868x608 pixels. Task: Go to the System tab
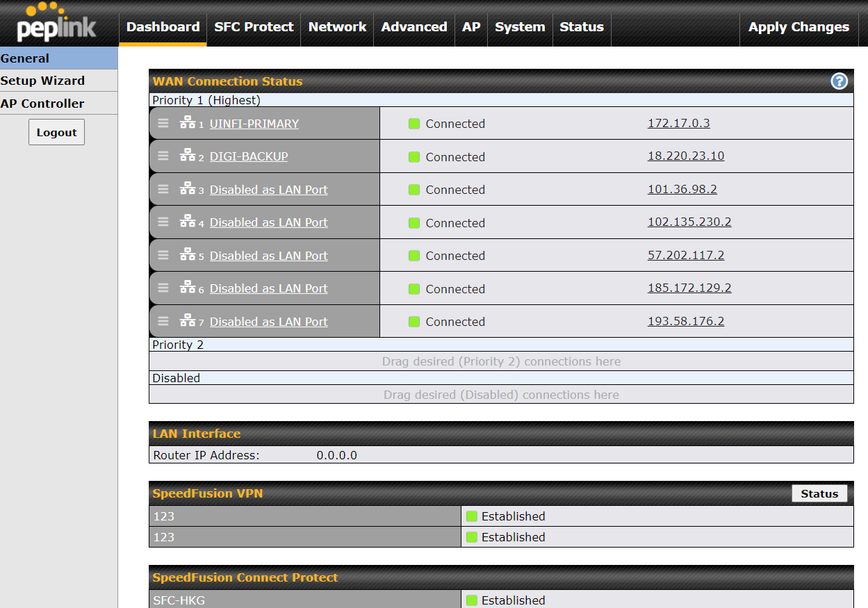[x=520, y=27]
